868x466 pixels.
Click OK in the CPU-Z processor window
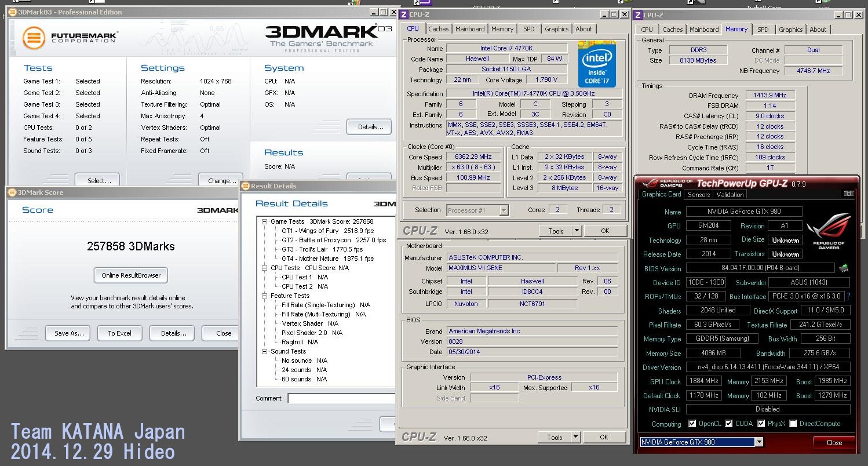[605, 231]
